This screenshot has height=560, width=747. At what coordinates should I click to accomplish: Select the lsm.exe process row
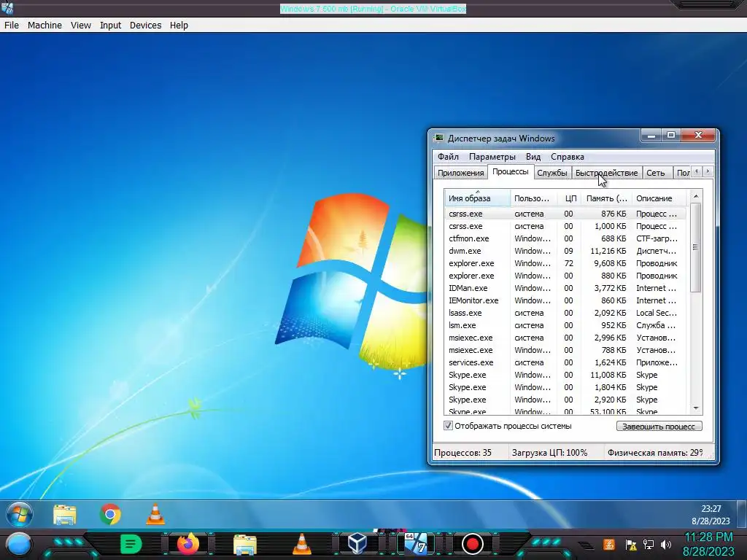[566, 325]
